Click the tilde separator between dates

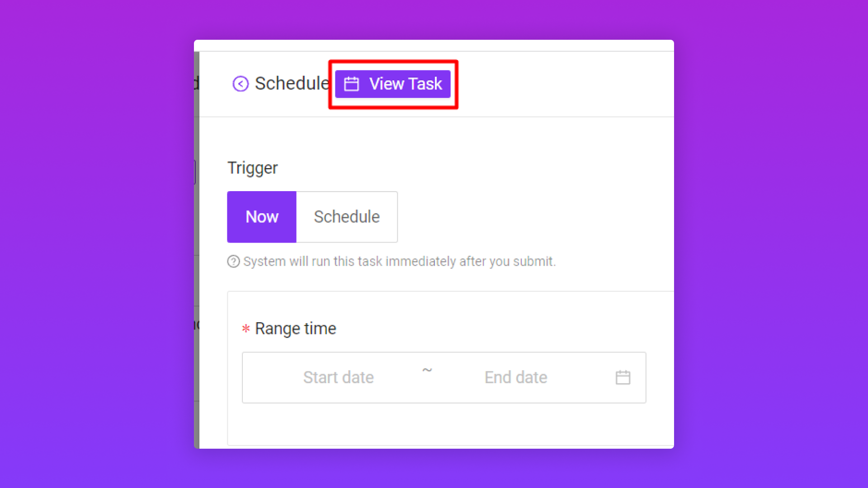point(427,371)
